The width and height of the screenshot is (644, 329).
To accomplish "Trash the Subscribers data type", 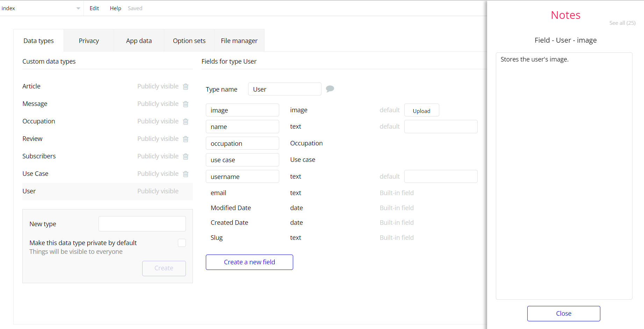I will 186,156.
